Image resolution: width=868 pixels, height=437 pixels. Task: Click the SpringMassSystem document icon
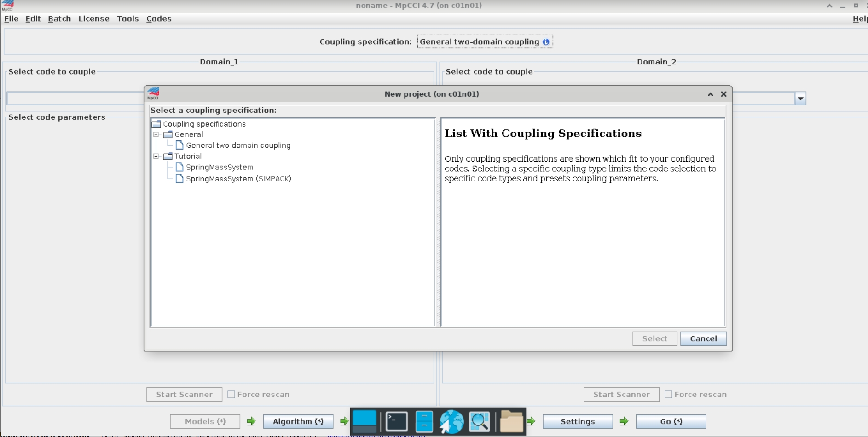179,167
